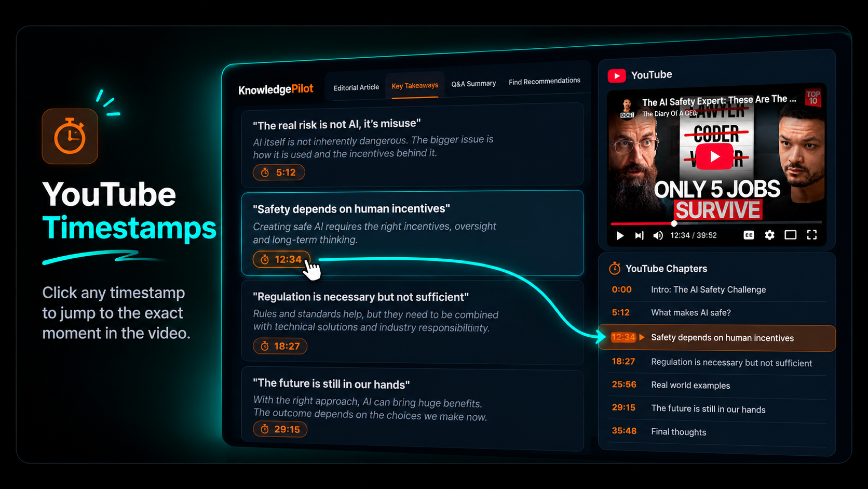Click the KnowledgePilot logo
The image size is (868, 489).
[x=276, y=89]
